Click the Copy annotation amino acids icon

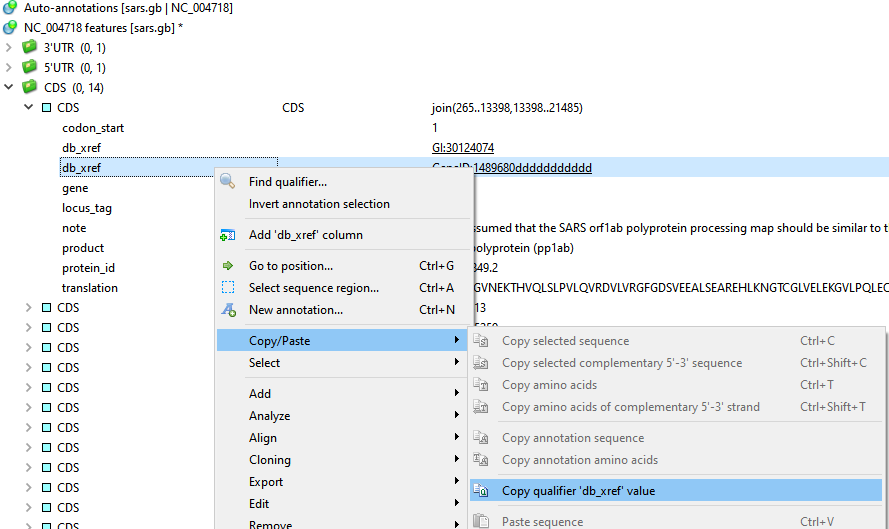coord(481,460)
